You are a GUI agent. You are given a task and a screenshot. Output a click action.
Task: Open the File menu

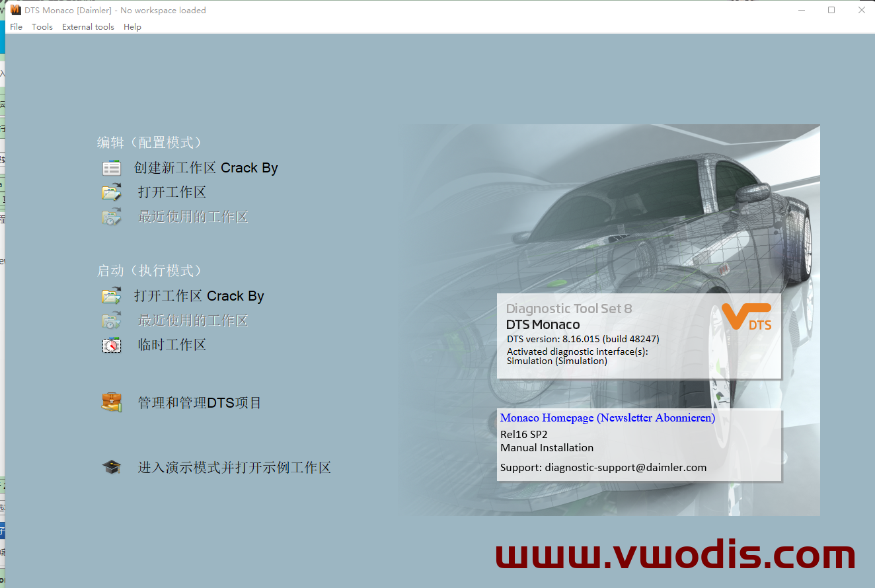17,27
